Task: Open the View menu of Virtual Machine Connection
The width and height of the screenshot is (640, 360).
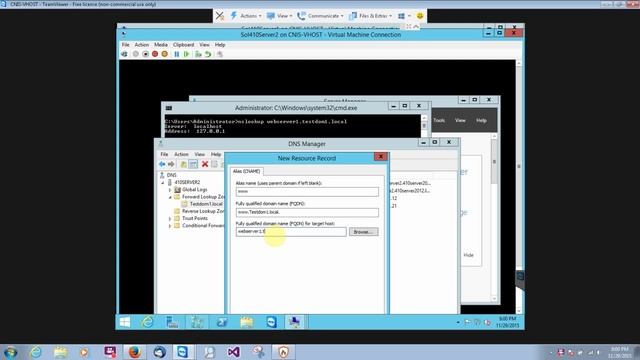Action: pos(204,44)
